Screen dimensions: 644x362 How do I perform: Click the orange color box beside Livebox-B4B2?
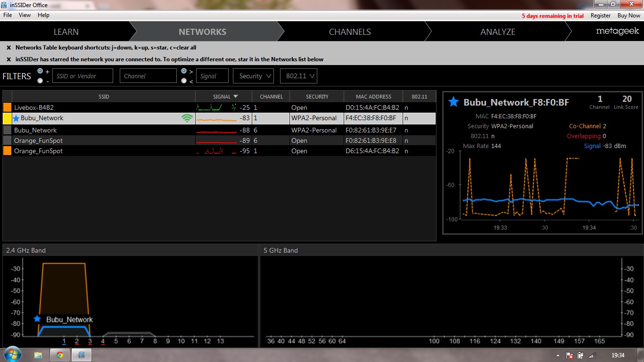pyautogui.click(x=7, y=107)
